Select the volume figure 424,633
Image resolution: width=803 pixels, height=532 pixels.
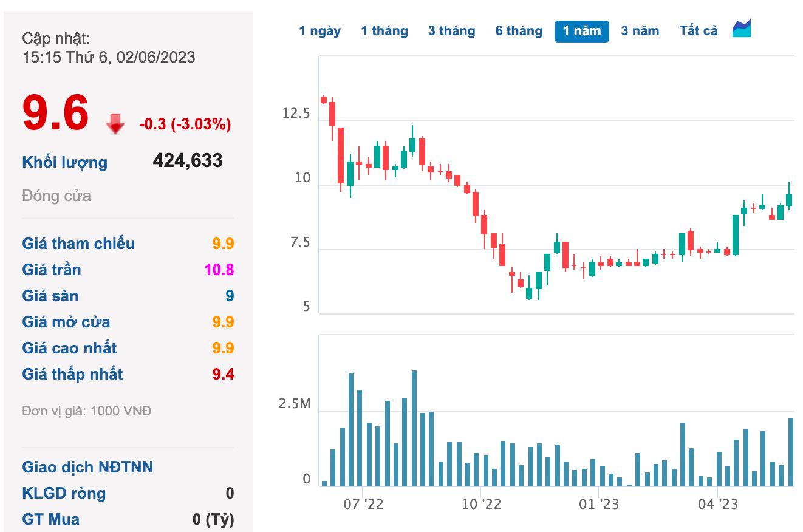(x=188, y=160)
